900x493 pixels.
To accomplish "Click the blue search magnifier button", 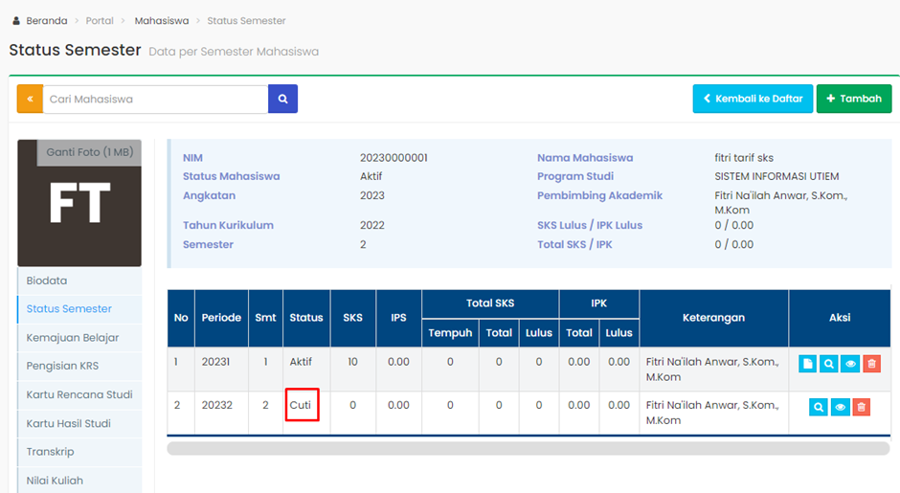I will (x=283, y=99).
